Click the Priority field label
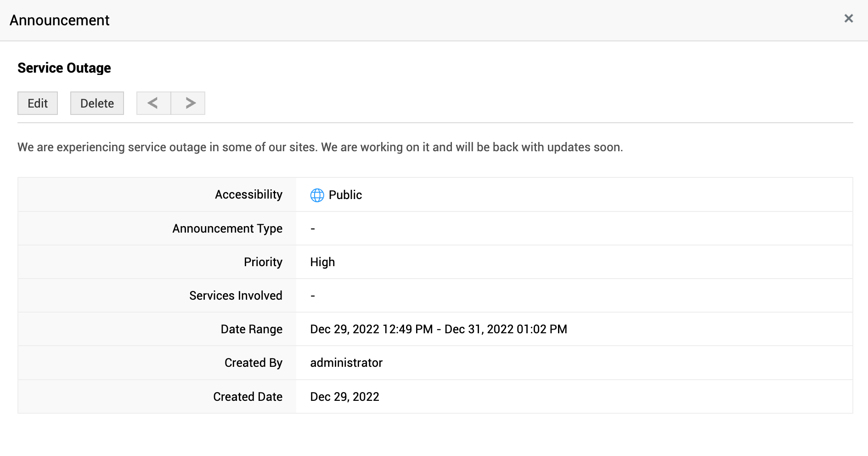Screen dimensions: 868x456 tap(263, 262)
